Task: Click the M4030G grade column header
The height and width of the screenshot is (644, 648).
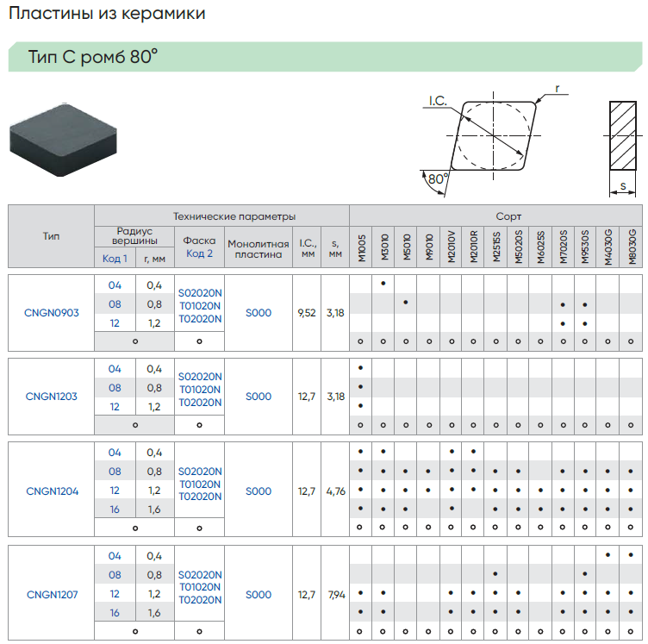Action: pyautogui.click(x=607, y=247)
